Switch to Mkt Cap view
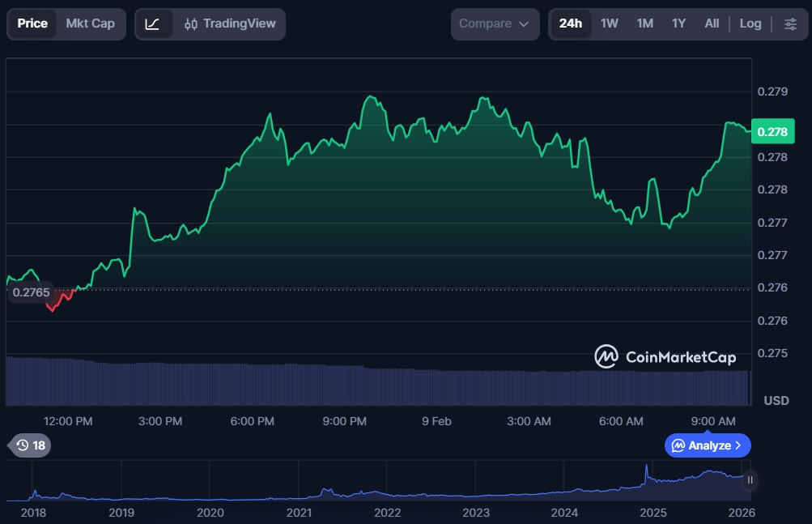The height and width of the screenshot is (524, 812). (x=90, y=23)
